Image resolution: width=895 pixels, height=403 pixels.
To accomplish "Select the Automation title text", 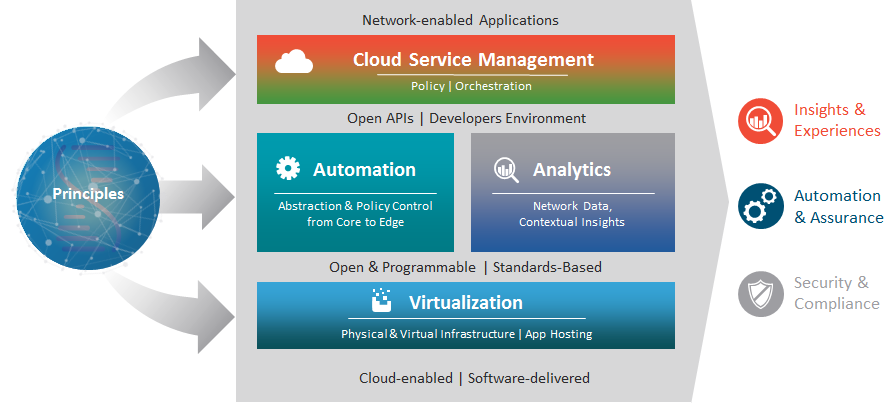I will (364, 170).
